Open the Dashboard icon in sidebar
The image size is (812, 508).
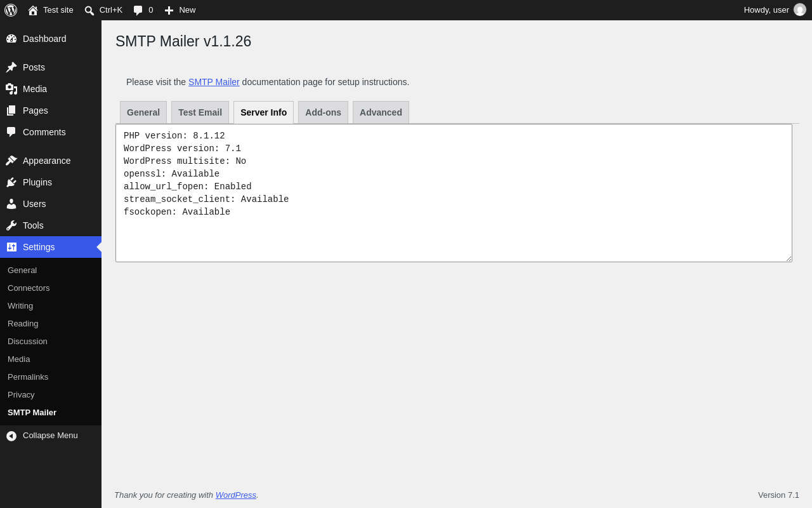click(x=11, y=39)
